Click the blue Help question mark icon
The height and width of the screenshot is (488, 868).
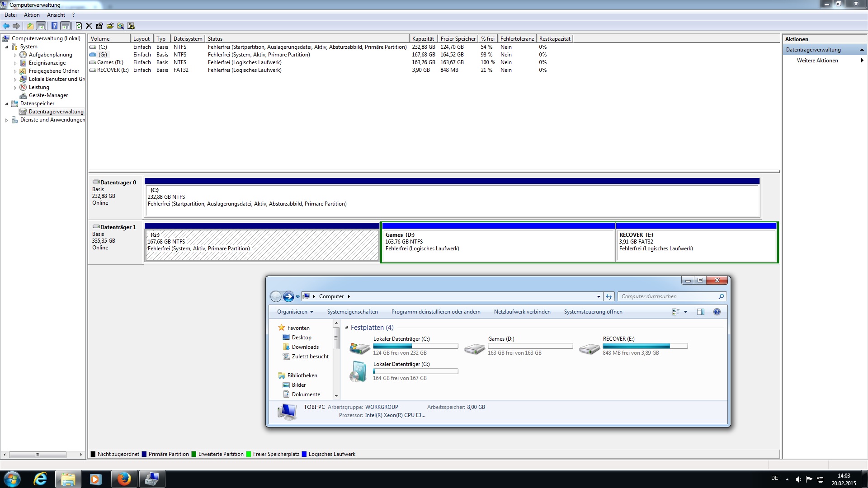coord(54,26)
